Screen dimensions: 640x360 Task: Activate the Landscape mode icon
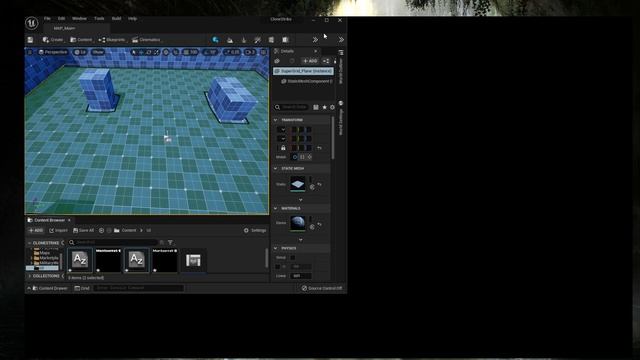(x=230, y=40)
